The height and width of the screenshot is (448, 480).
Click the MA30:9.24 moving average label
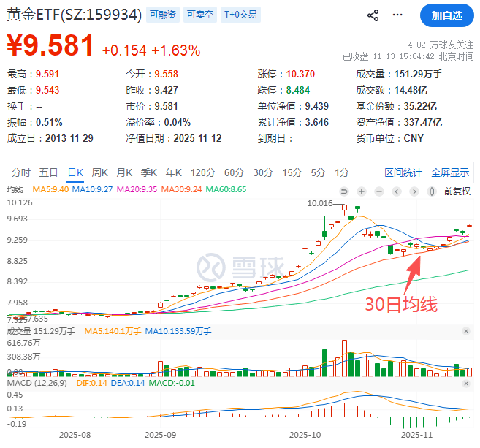(x=181, y=189)
